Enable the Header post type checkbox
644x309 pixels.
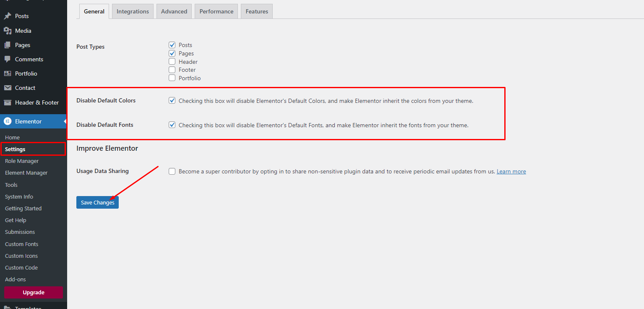pyautogui.click(x=172, y=62)
